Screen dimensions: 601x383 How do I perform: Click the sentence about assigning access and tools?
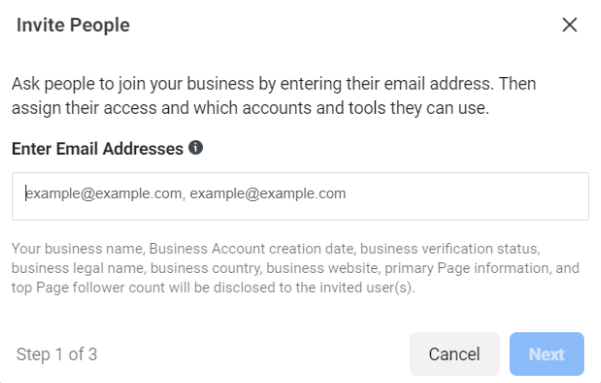(250, 108)
